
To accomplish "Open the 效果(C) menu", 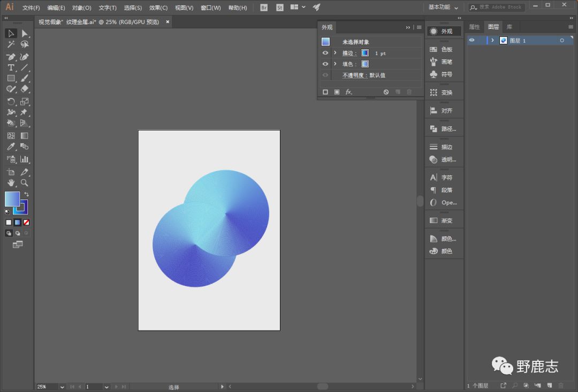I will click(x=158, y=8).
